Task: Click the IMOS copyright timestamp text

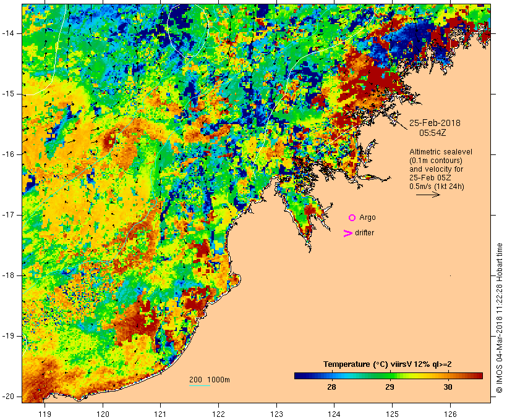Action: [499, 318]
